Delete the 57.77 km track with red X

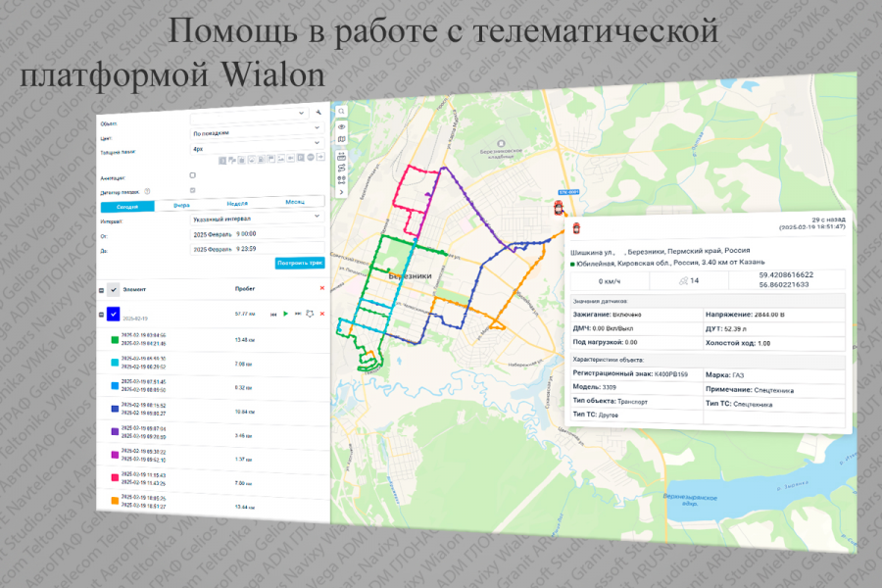[x=321, y=314]
